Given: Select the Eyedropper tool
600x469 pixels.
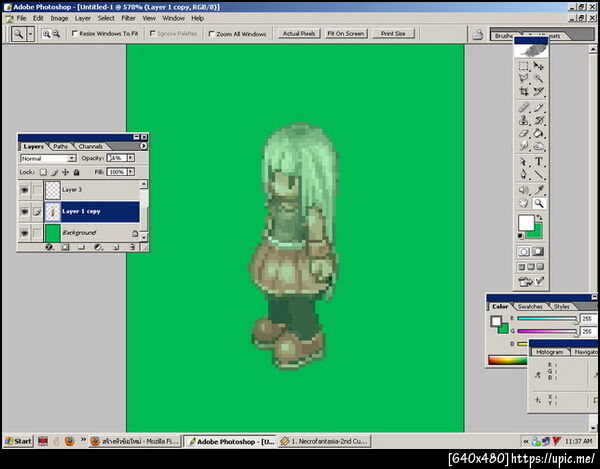Looking at the screenshot, I should coord(538,190).
